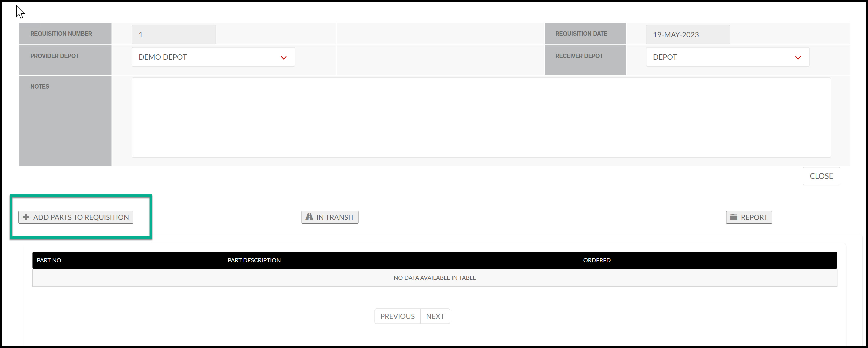Viewport: 868px width, 348px height.
Task: Click the Notes label
Action: coord(40,87)
